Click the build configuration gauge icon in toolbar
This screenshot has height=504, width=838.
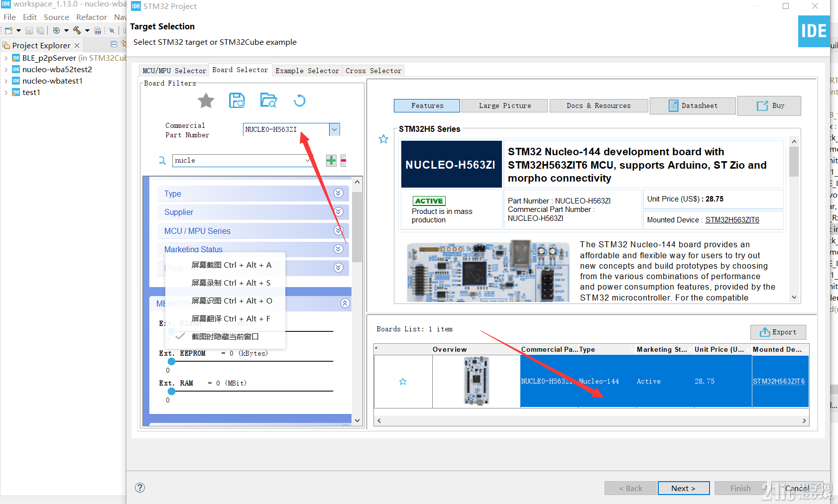56,30
